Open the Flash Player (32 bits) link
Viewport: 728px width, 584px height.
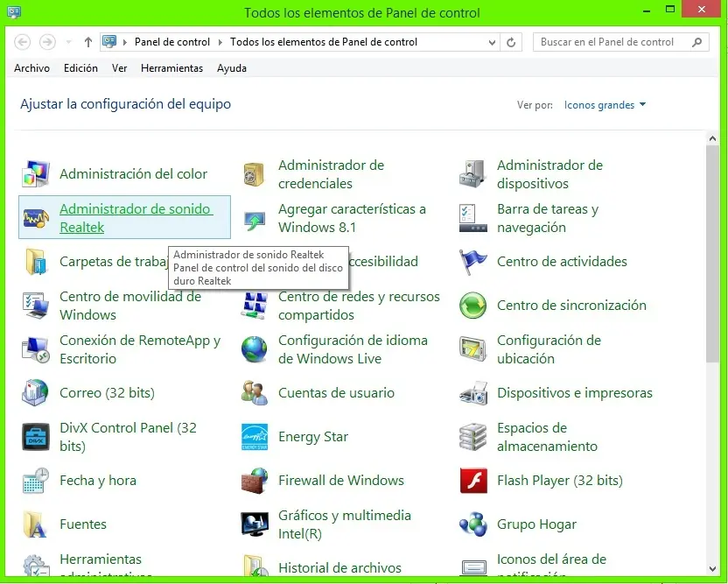click(x=559, y=480)
